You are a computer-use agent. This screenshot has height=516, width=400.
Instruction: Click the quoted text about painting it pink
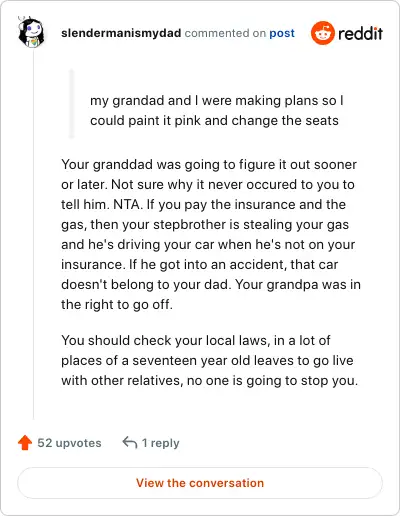pos(217,110)
